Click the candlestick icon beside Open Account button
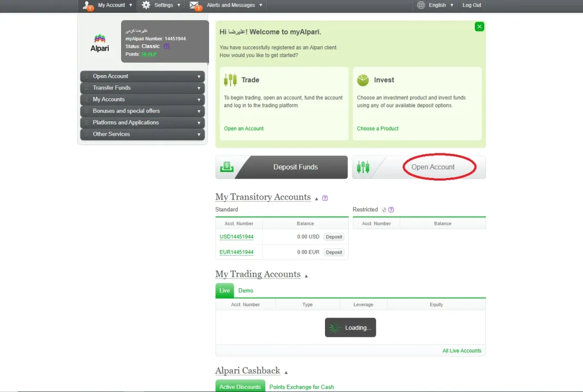 pyautogui.click(x=363, y=167)
